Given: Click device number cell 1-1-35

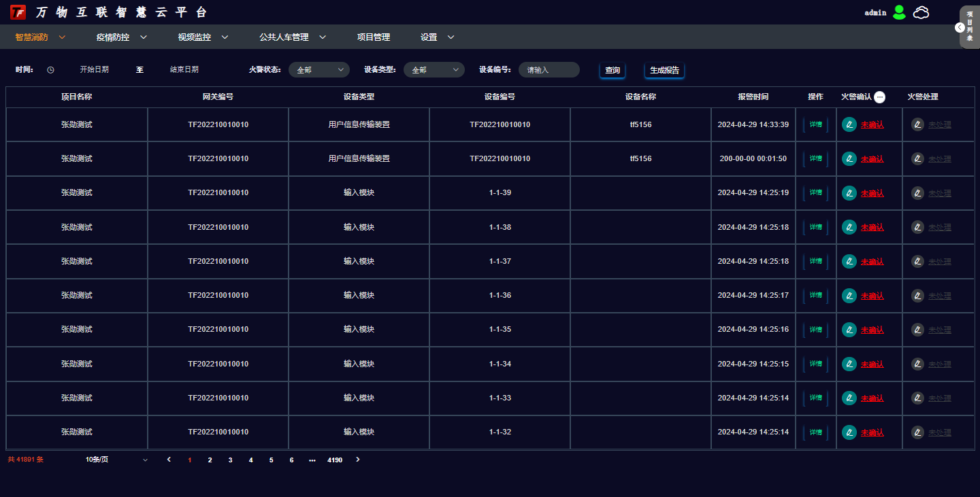Looking at the screenshot, I should (500, 329).
